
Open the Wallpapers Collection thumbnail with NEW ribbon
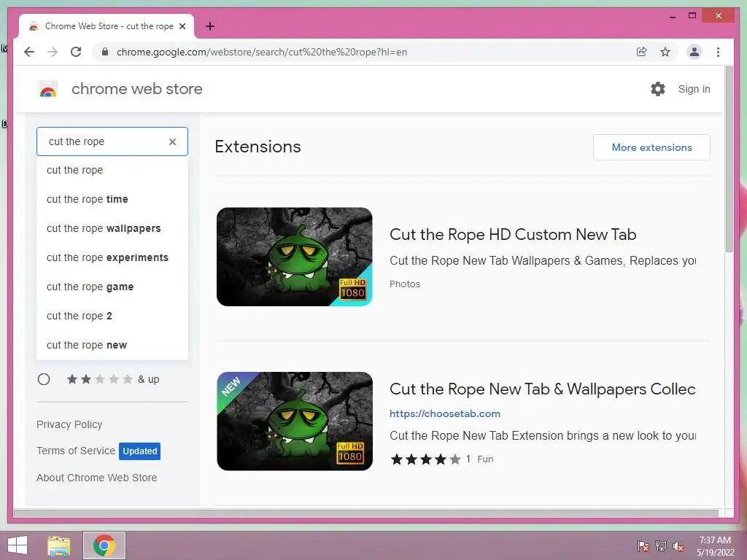point(295,421)
